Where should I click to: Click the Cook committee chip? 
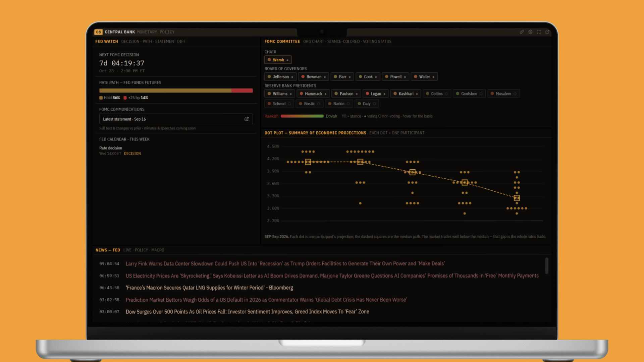pyautogui.click(x=368, y=77)
